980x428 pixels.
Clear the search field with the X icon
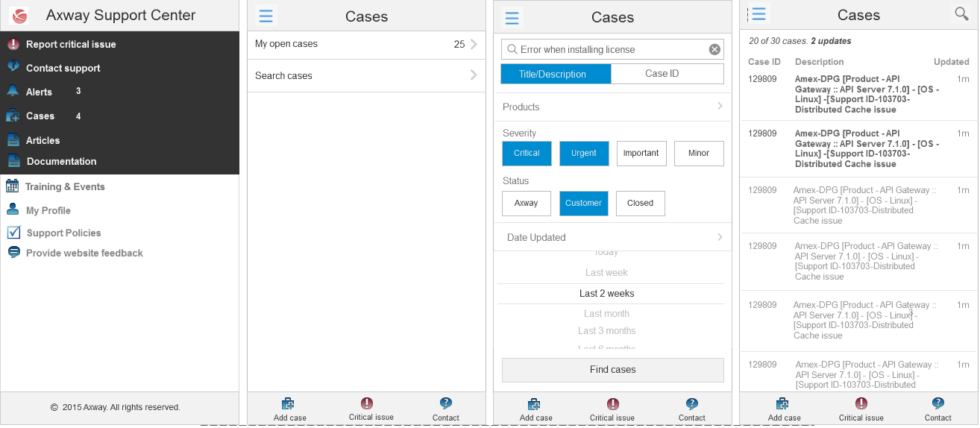pos(714,49)
